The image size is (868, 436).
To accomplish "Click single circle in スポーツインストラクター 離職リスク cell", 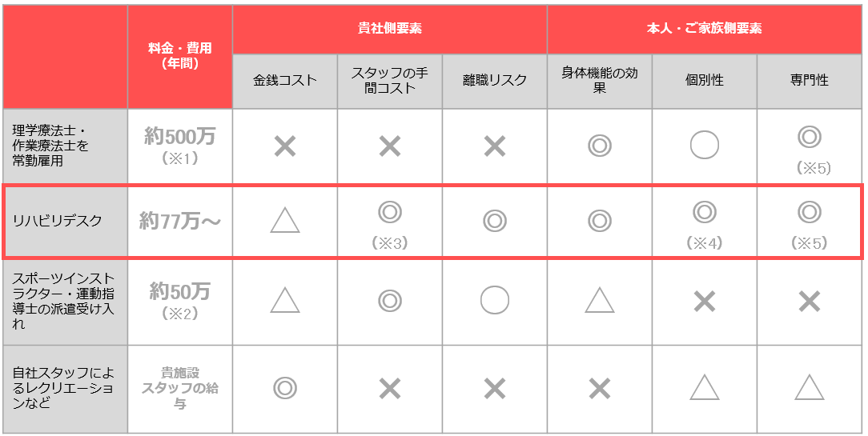I will 494,301.
